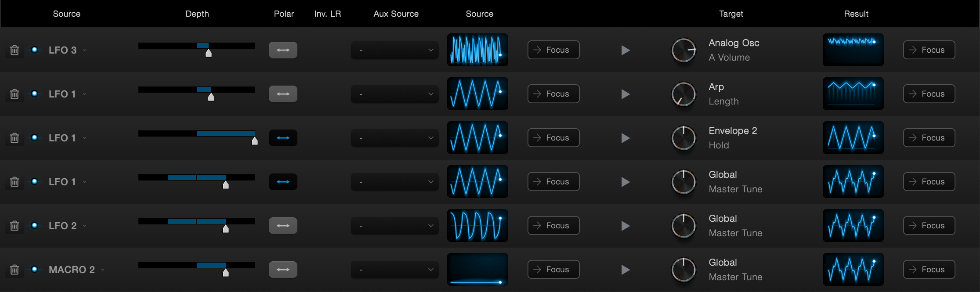
Task: Expand Aux Source dropdown for LFO 2 row
Action: 394,226
